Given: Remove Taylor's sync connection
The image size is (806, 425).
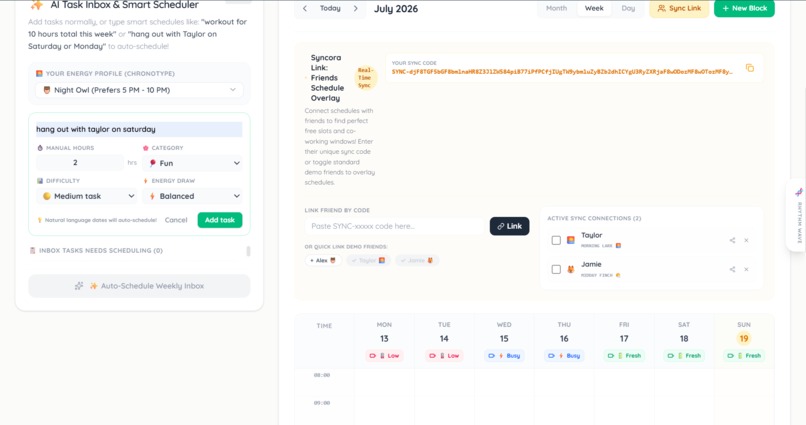Looking at the screenshot, I should pos(746,240).
